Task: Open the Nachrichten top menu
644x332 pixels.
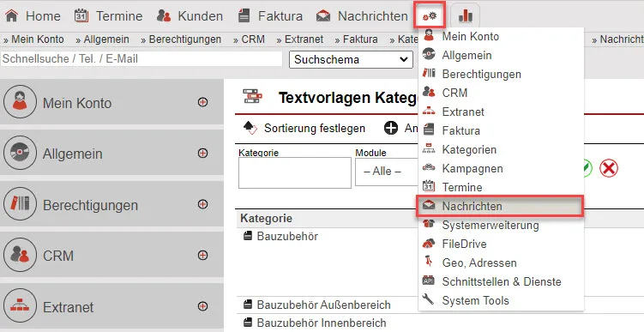Action: 362,16
